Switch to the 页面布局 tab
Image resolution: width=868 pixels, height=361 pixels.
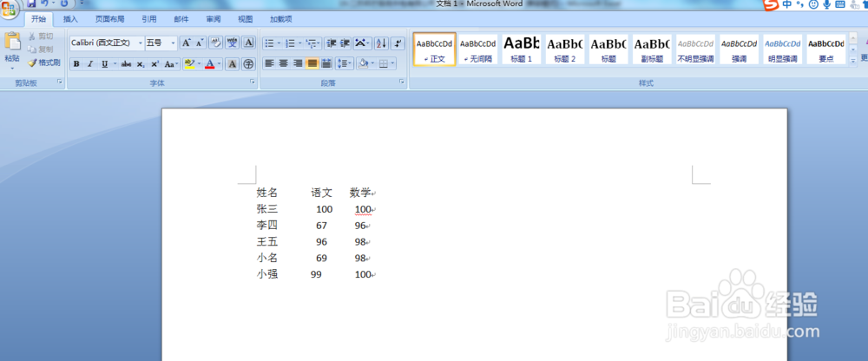coord(109,19)
